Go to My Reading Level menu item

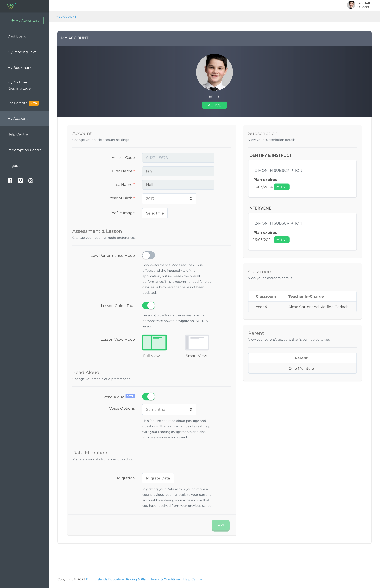(x=22, y=52)
